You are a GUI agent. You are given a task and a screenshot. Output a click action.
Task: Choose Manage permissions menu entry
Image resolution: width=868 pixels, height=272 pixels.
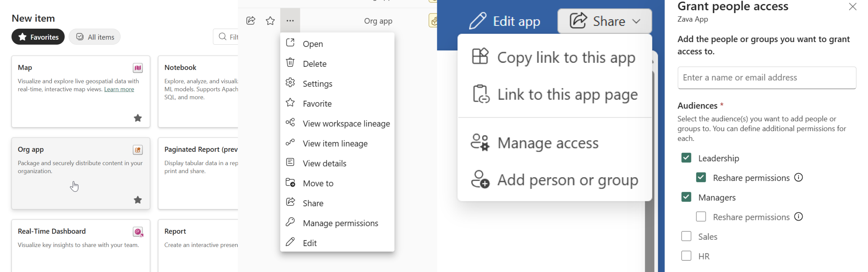337,223
